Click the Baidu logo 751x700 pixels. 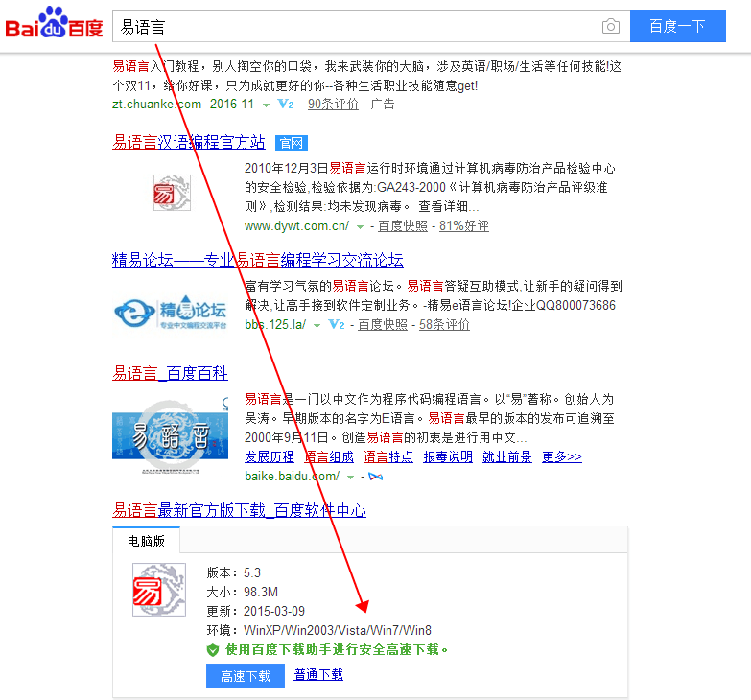[x=54, y=22]
